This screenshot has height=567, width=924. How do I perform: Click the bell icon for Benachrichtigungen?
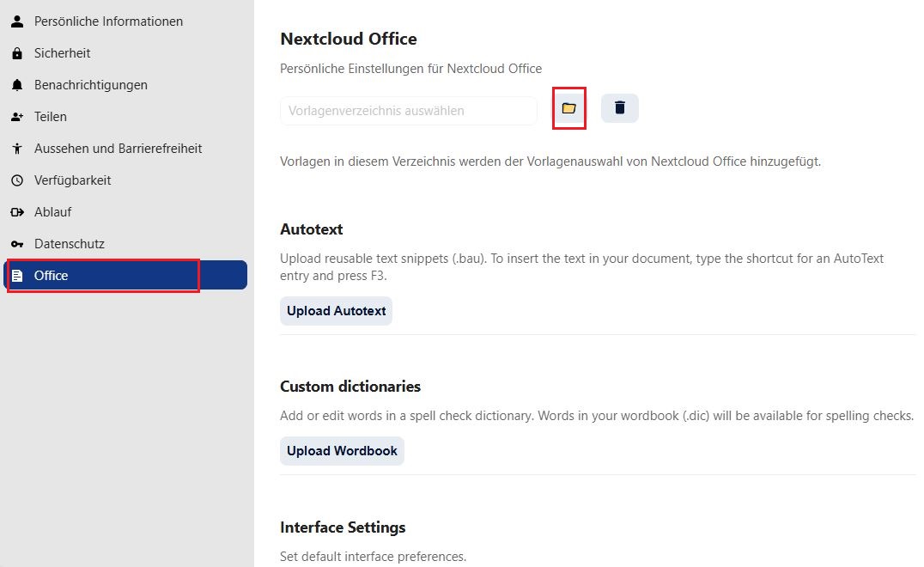(x=16, y=85)
